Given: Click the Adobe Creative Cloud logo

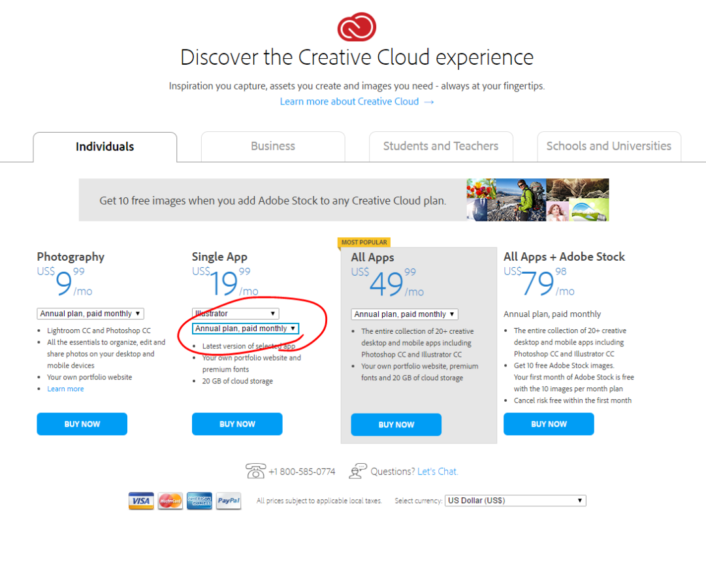Looking at the screenshot, I should point(357,27).
